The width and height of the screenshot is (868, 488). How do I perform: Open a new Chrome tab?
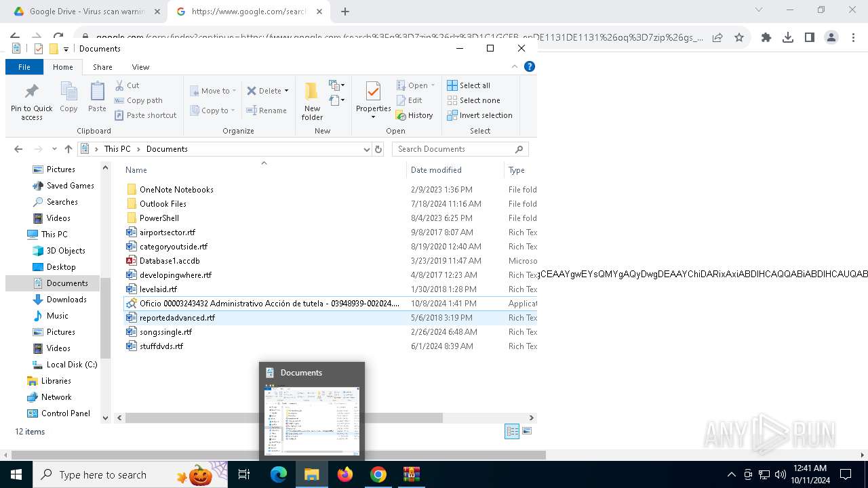pyautogui.click(x=345, y=12)
